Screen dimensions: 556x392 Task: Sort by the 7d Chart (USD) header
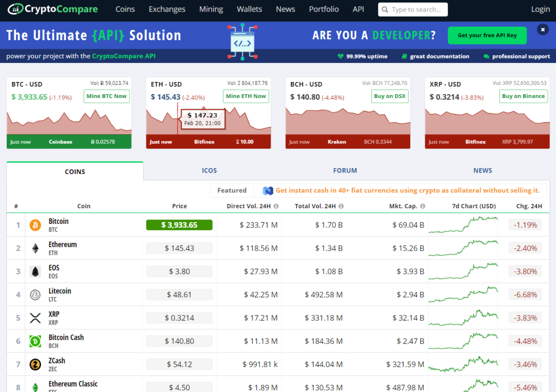(474, 206)
